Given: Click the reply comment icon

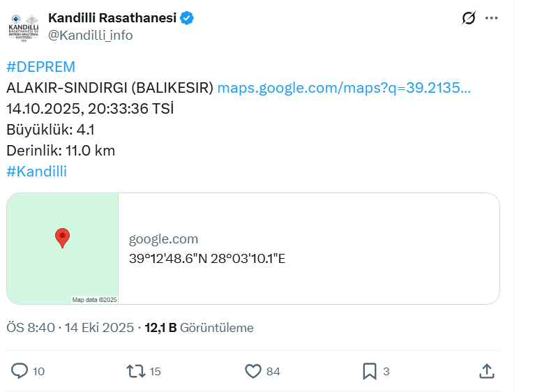Looking at the screenshot, I should click(20, 371).
